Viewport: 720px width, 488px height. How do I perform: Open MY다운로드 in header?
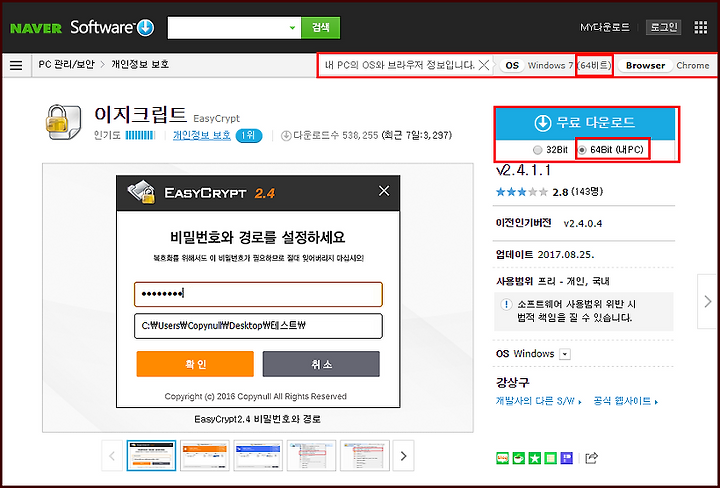pyautogui.click(x=604, y=28)
